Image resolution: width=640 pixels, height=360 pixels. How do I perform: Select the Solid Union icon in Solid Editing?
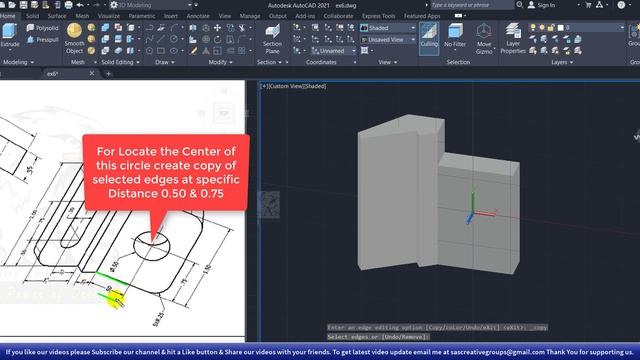coord(105,28)
